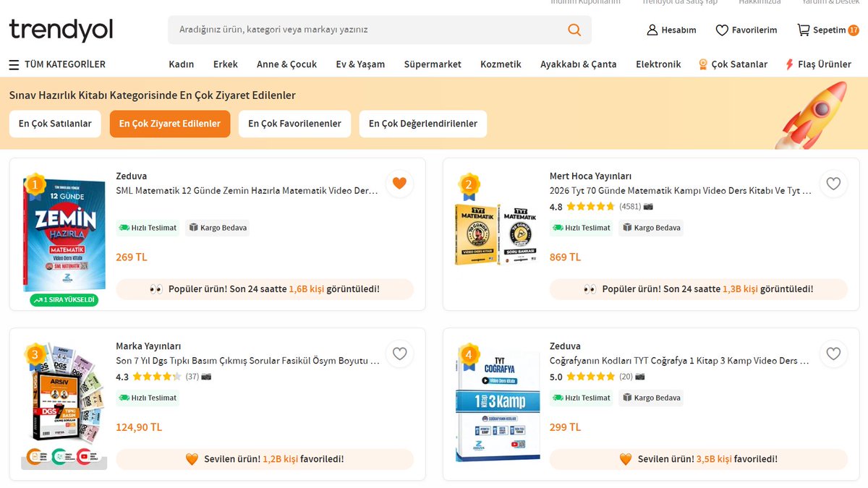Click the 1,3B kişi görüntüledi popularity banner
Image resolution: width=868 pixels, height=488 pixels.
(x=699, y=289)
